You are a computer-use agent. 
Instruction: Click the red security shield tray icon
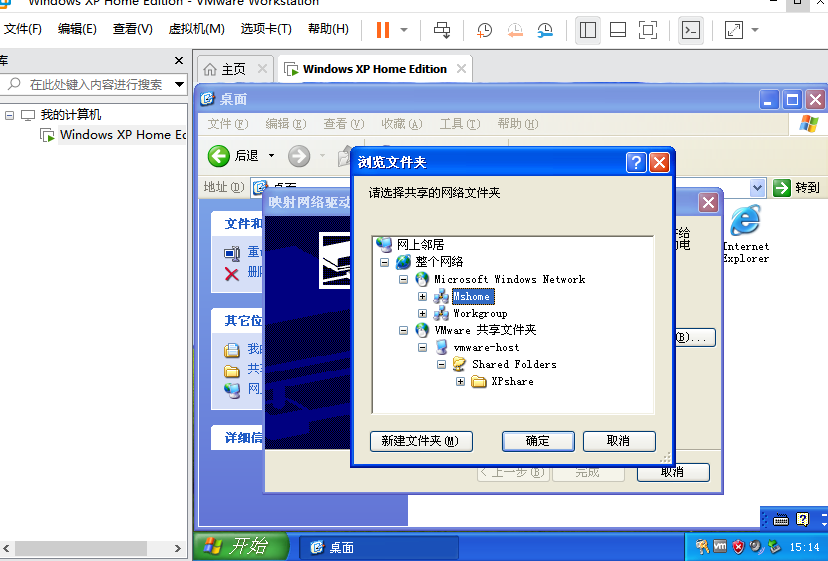pyautogui.click(x=738, y=547)
